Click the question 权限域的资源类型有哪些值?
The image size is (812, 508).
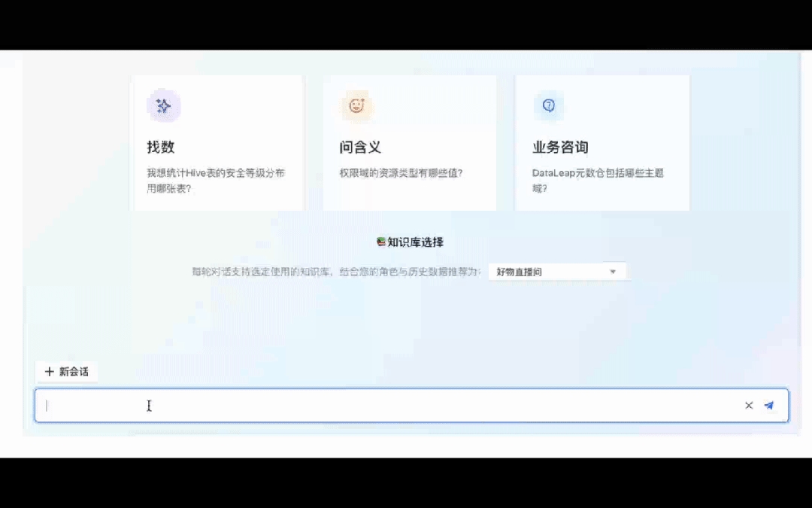point(401,173)
